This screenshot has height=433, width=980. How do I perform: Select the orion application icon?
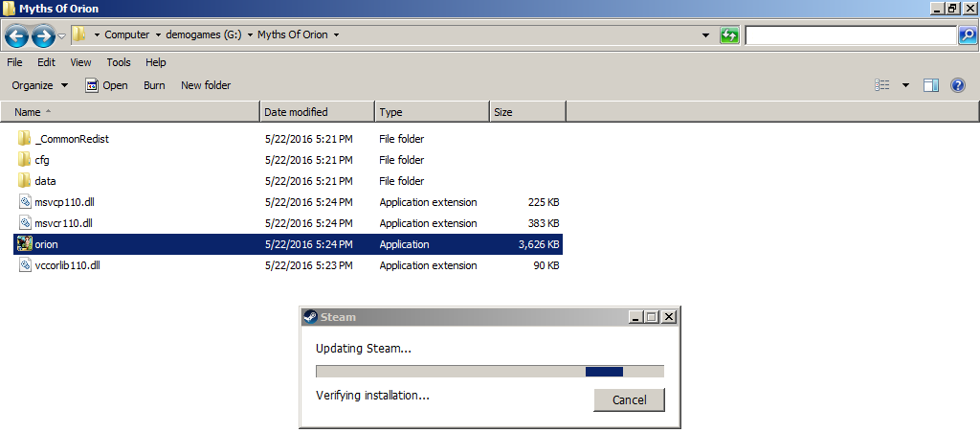pyautogui.click(x=25, y=244)
